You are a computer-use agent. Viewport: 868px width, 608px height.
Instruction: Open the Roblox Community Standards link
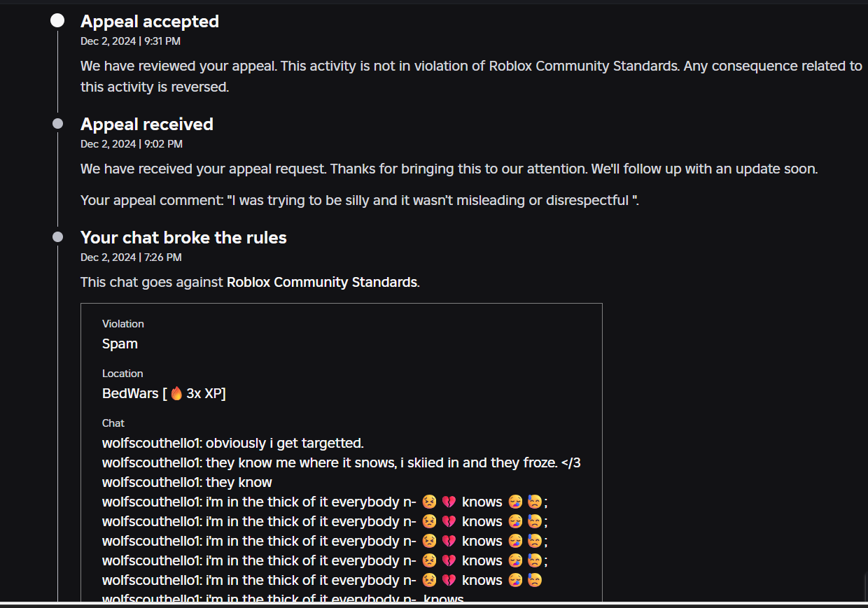pyautogui.click(x=322, y=282)
